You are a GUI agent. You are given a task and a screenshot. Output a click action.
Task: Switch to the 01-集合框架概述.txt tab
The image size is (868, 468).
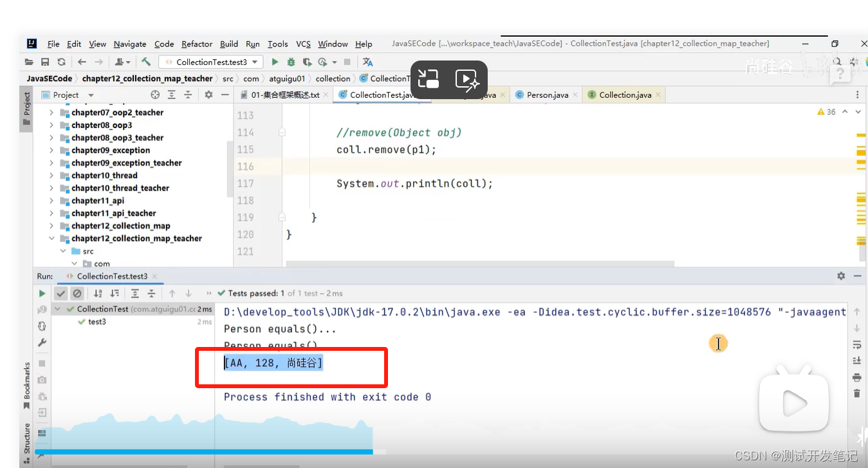point(285,95)
